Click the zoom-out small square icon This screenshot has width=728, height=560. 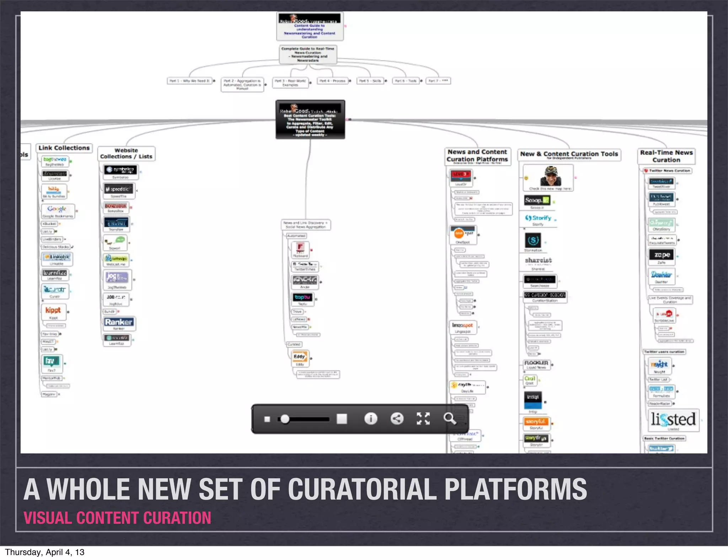coord(267,419)
